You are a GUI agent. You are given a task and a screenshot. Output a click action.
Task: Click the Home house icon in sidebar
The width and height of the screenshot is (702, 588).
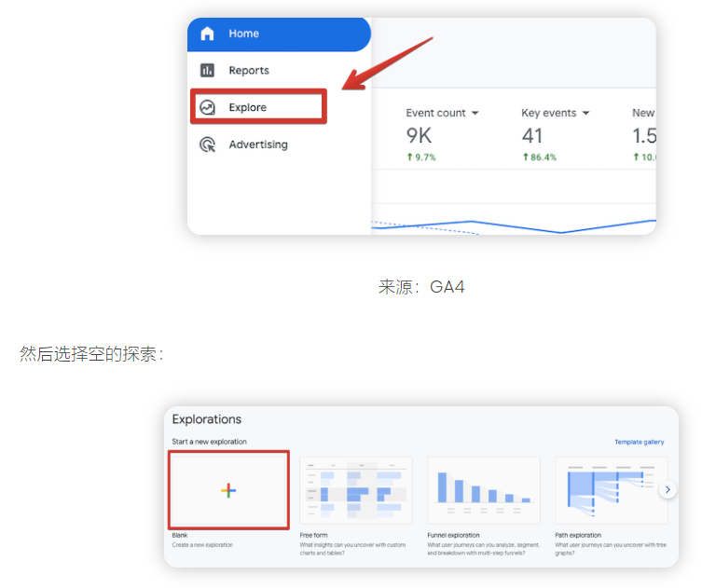pos(207,34)
